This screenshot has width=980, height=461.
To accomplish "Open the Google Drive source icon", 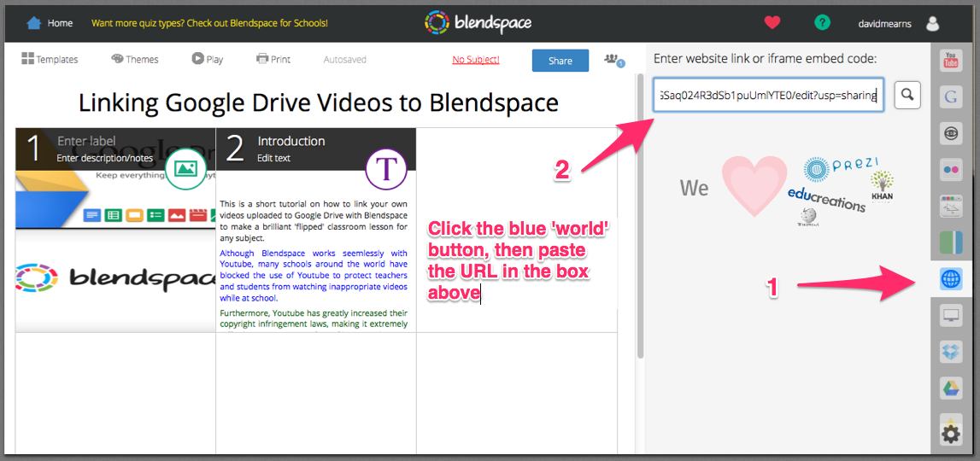I will click(x=951, y=388).
